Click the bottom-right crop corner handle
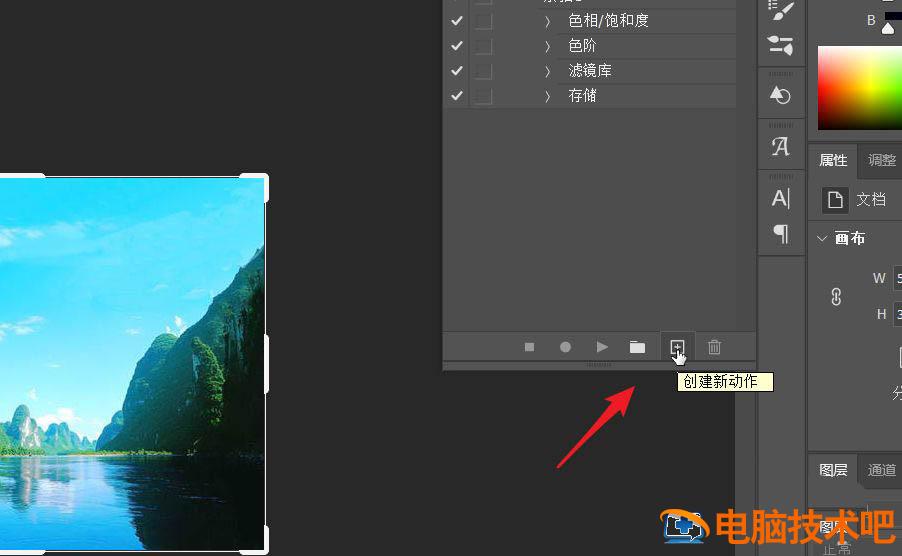The image size is (902, 556). coord(262,547)
